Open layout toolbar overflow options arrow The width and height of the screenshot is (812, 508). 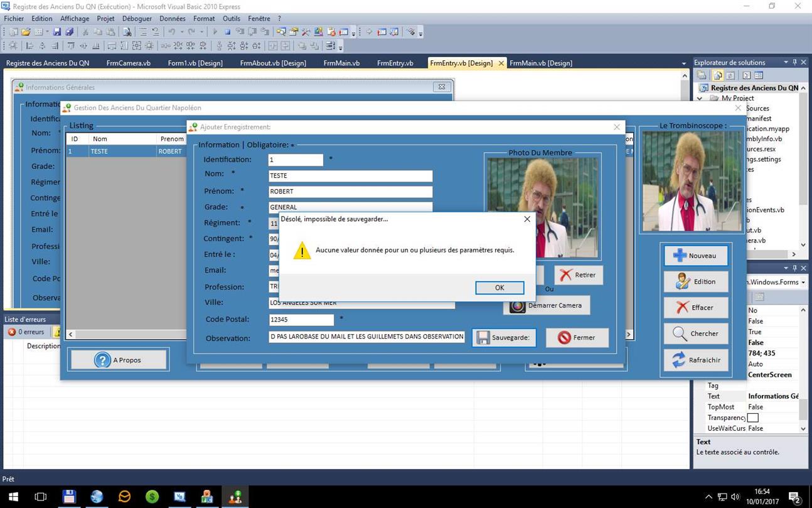click(x=341, y=48)
